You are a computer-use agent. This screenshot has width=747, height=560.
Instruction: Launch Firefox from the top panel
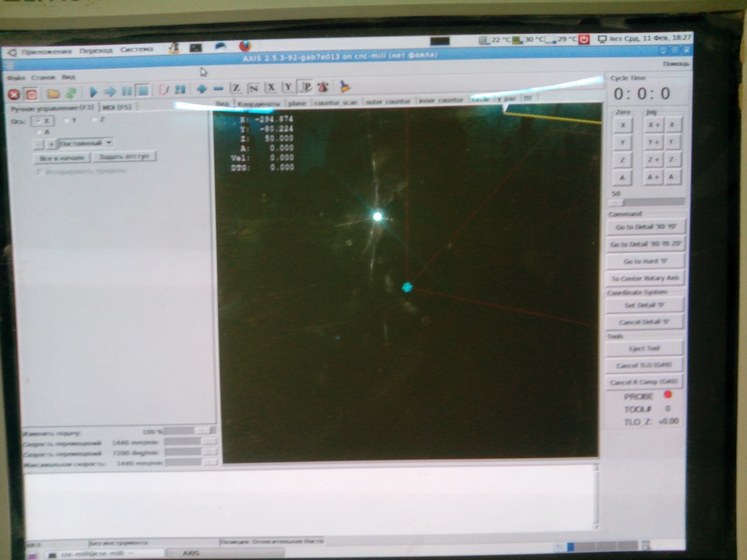pos(245,46)
